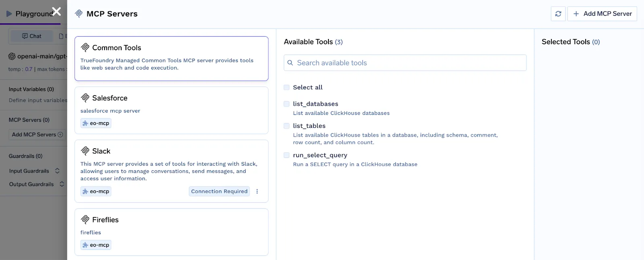
Task: Click the Fireflies card title
Action: 105,220
